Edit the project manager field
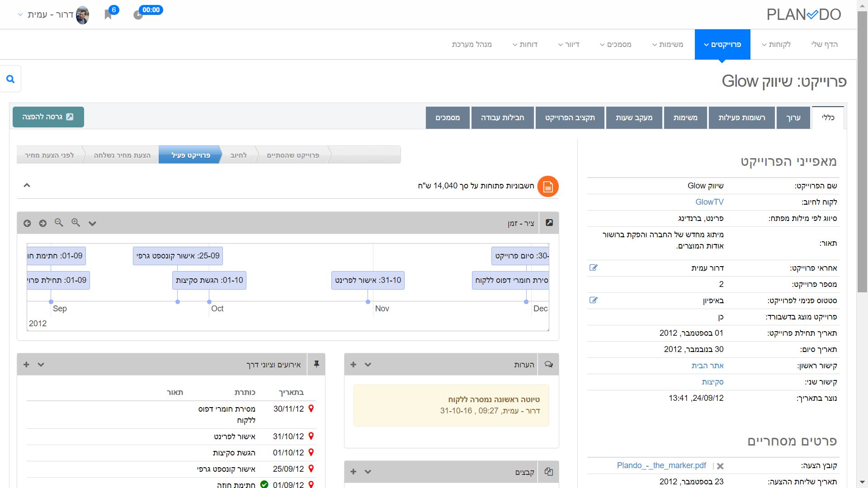 [x=594, y=267]
